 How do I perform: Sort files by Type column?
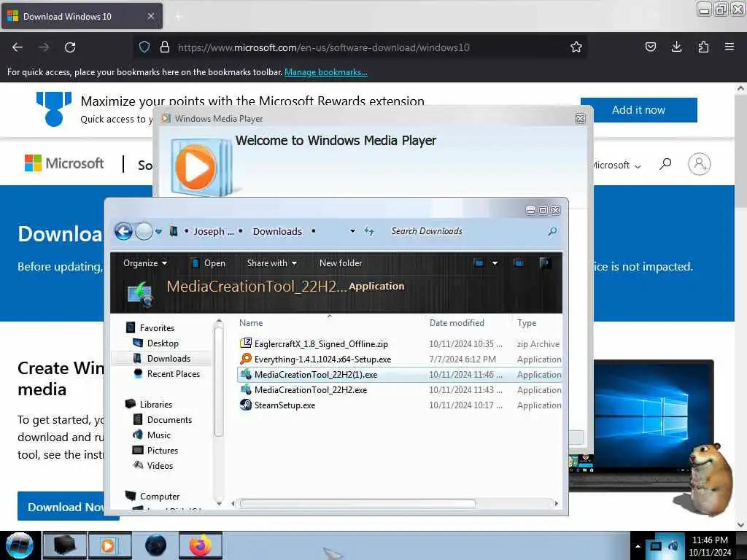pyautogui.click(x=527, y=323)
